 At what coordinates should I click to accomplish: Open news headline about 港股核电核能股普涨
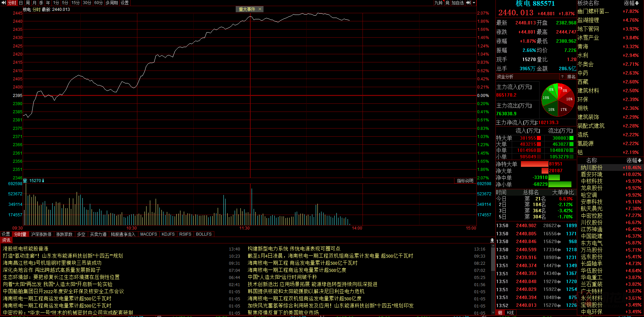(26, 249)
